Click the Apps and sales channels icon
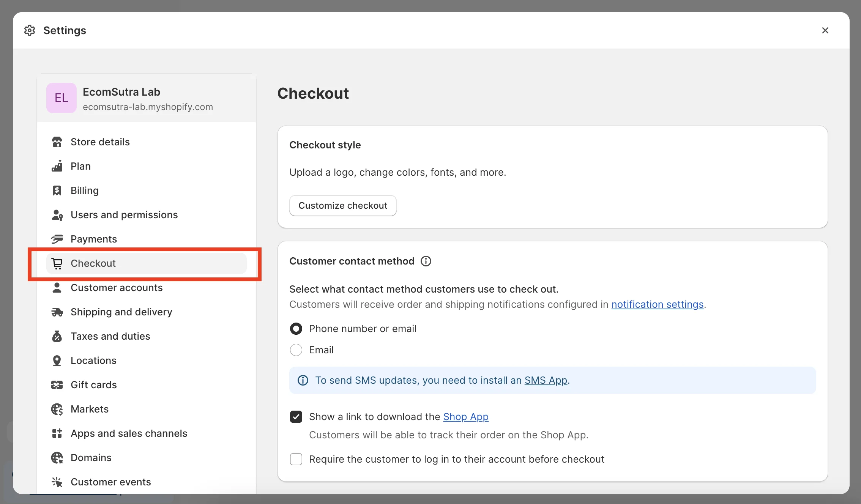Screen dimensions: 861x504 pyautogui.click(x=57, y=433)
